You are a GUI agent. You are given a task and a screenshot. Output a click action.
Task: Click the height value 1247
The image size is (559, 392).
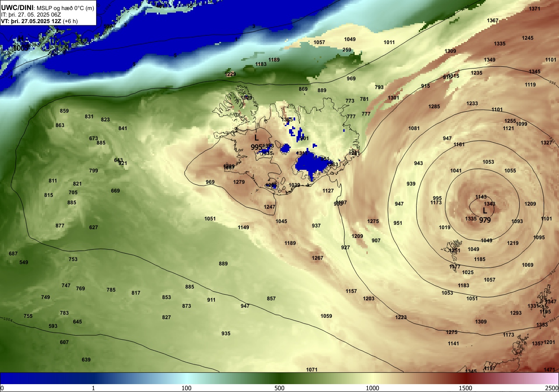click(269, 207)
